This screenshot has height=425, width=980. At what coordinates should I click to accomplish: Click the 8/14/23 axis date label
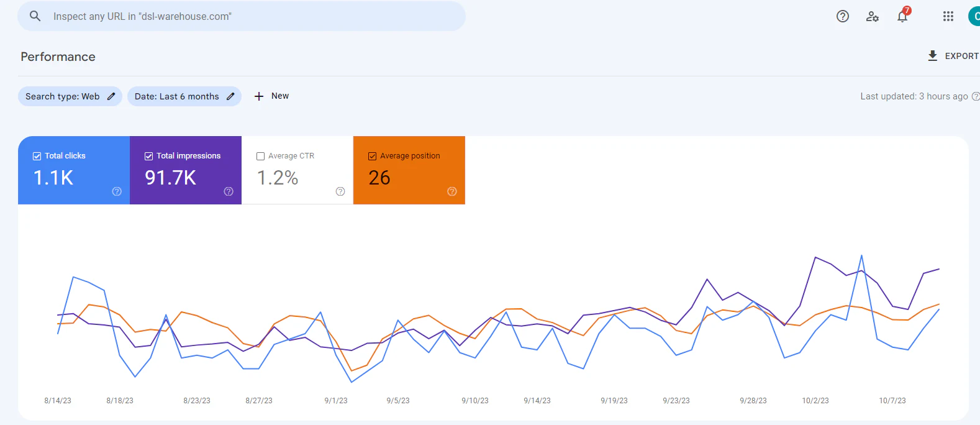point(58,401)
